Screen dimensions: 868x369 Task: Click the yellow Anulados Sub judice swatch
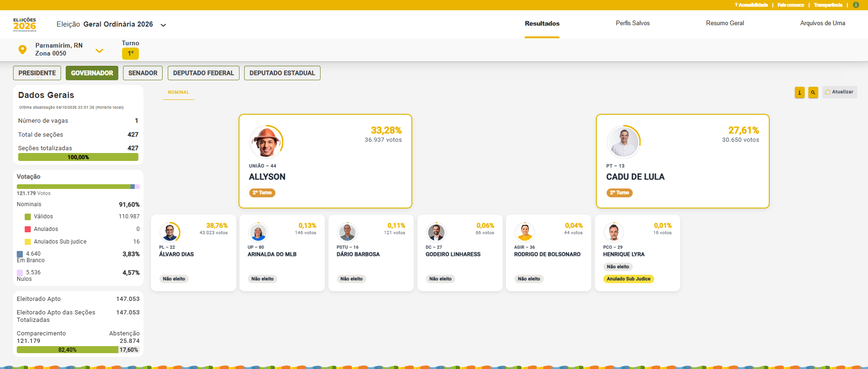[x=27, y=242]
